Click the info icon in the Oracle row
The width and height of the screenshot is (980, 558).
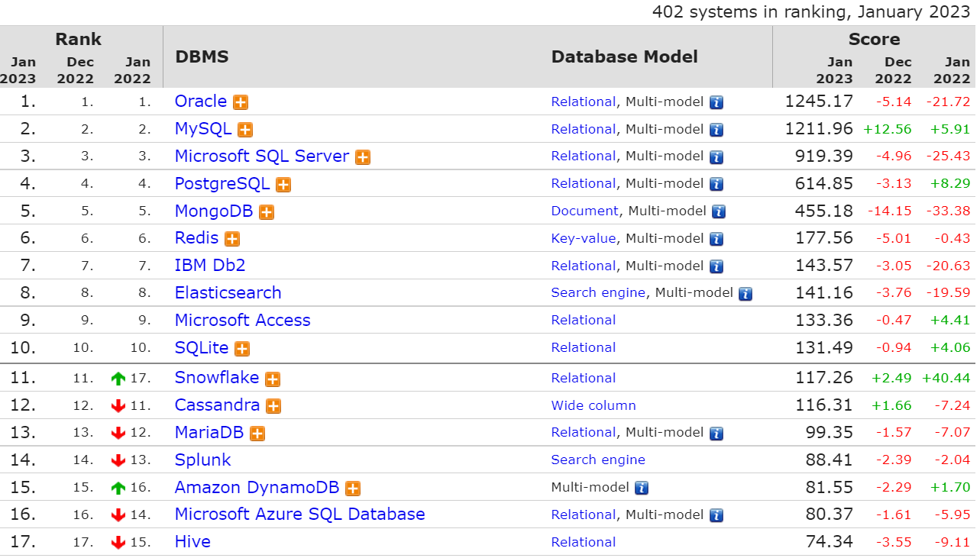click(x=716, y=102)
